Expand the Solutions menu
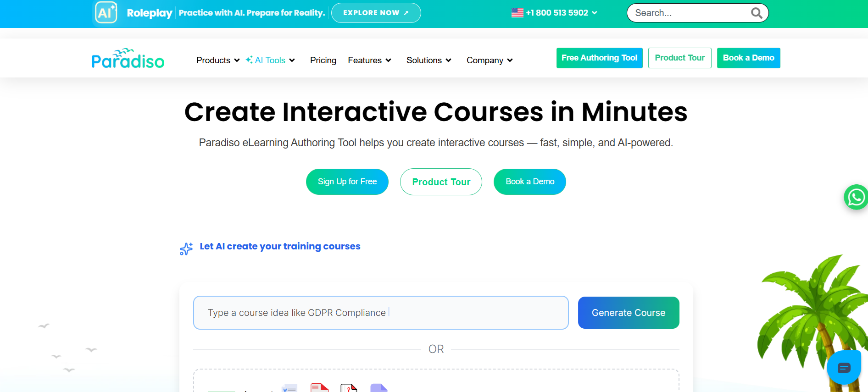 [x=429, y=60]
